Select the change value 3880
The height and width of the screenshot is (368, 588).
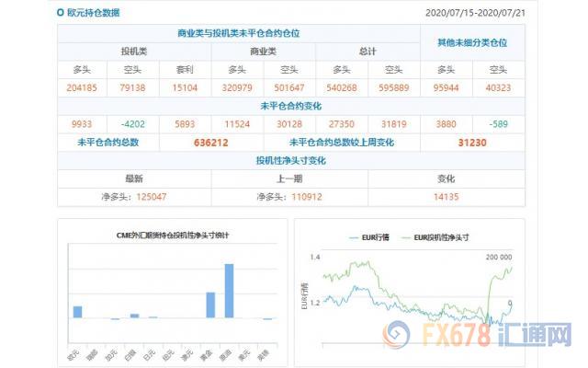coord(446,124)
